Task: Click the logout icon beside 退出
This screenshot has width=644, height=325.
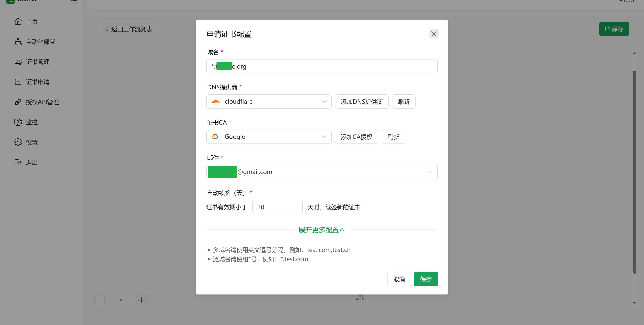Action: 18,162
